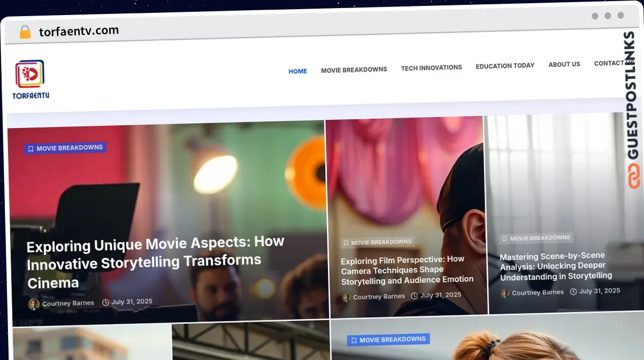Open the article about innovative storytelling transforming cinema
Viewport: 644px width, 360px height.
tap(155, 263)
